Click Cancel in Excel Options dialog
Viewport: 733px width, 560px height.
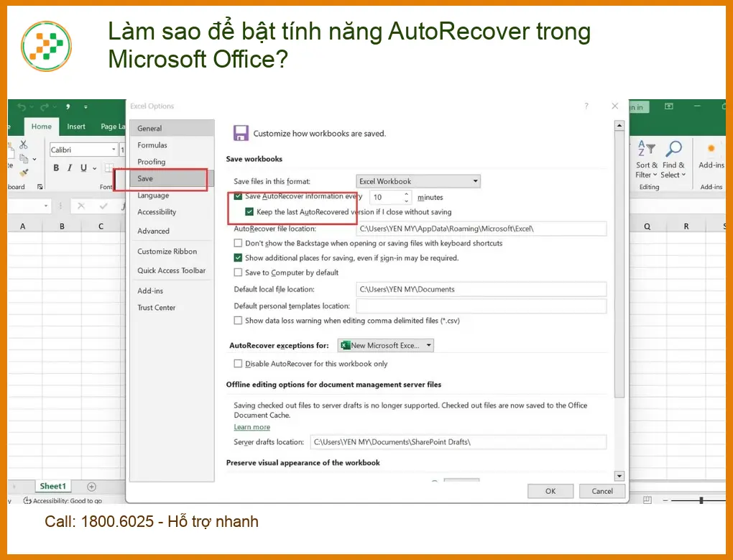pyautogui.click(x=601, y=491)
